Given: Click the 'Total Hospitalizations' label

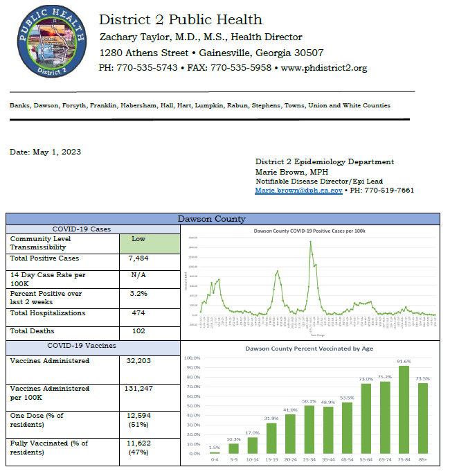Looking at the screenshot, I should coord(48,313).
